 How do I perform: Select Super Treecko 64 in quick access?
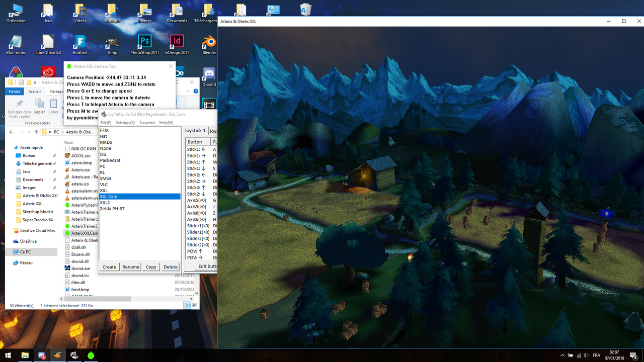[37, 220]
